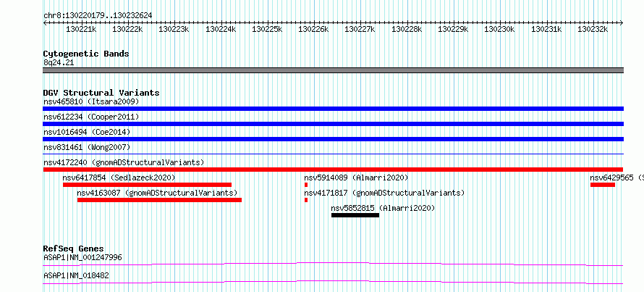Click the chr8:130220179..130232624 coordinates text
644x292 pixels.
click(x=98, y=16)
